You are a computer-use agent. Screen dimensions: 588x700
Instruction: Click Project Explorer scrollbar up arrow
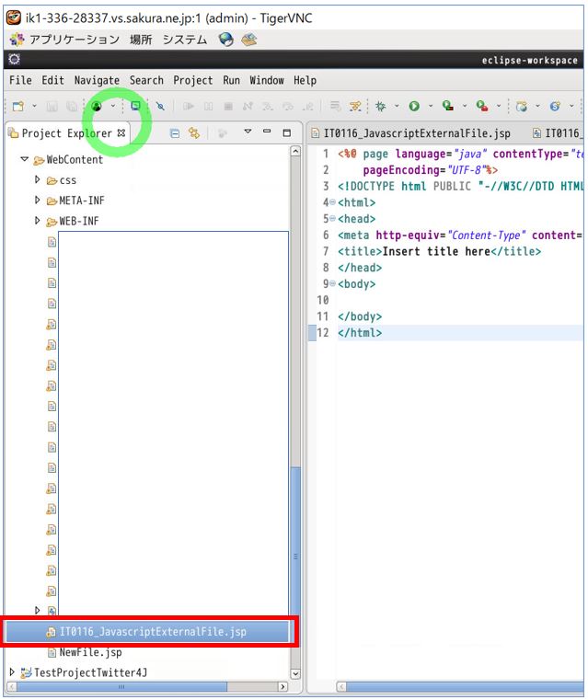pos(295,151)
